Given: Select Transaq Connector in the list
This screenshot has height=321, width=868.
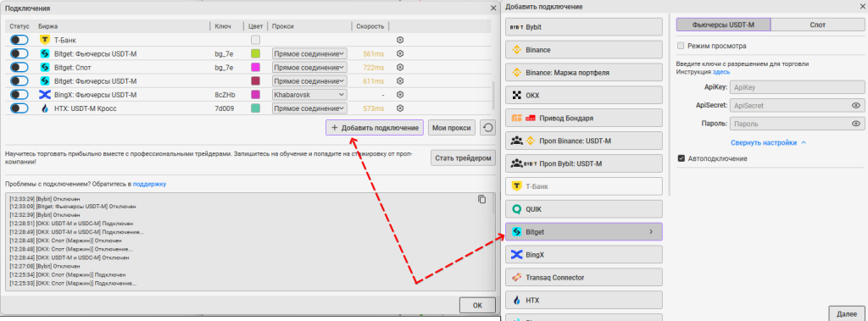Looking at the screenshot, I should point(584,277).
